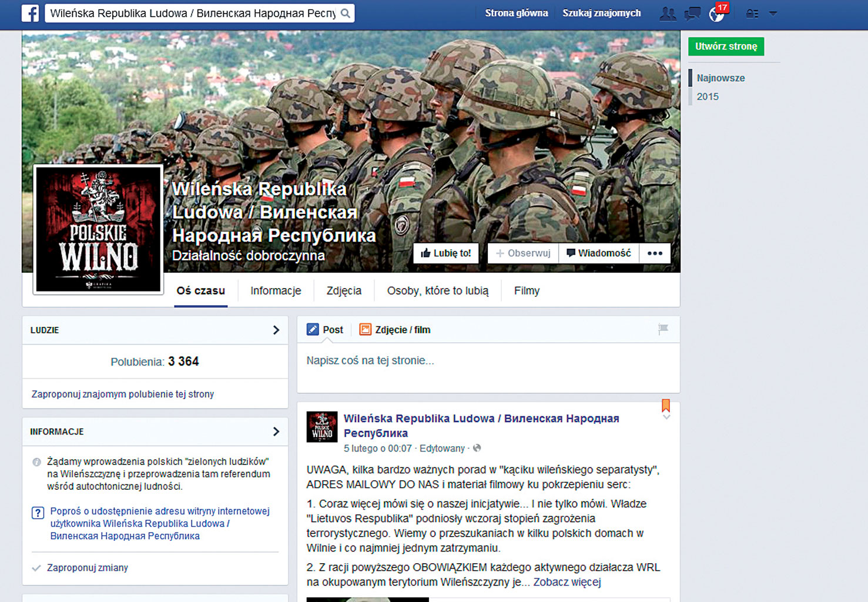The image size is (868, 602).
Task: Select 2015 in the timeline sidebar
Action: 708,96
